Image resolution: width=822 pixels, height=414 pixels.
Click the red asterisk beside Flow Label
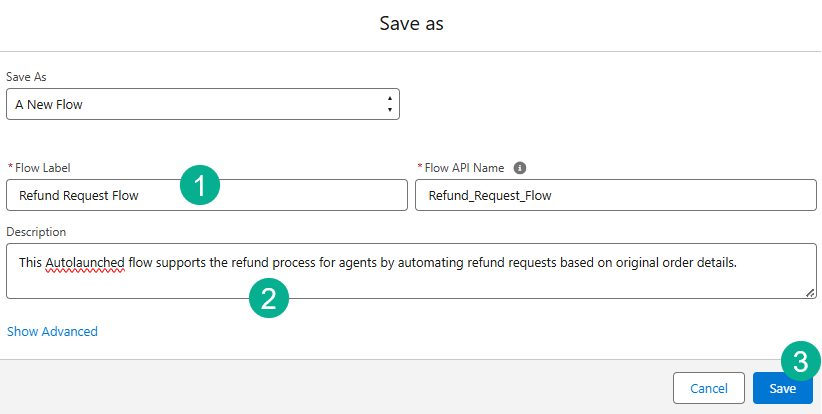tap(10, 168)
